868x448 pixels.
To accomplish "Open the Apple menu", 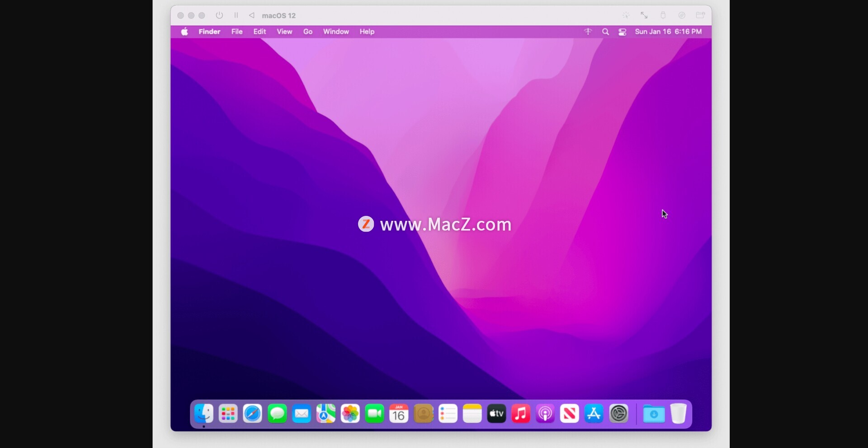I will tap(184, 32).
